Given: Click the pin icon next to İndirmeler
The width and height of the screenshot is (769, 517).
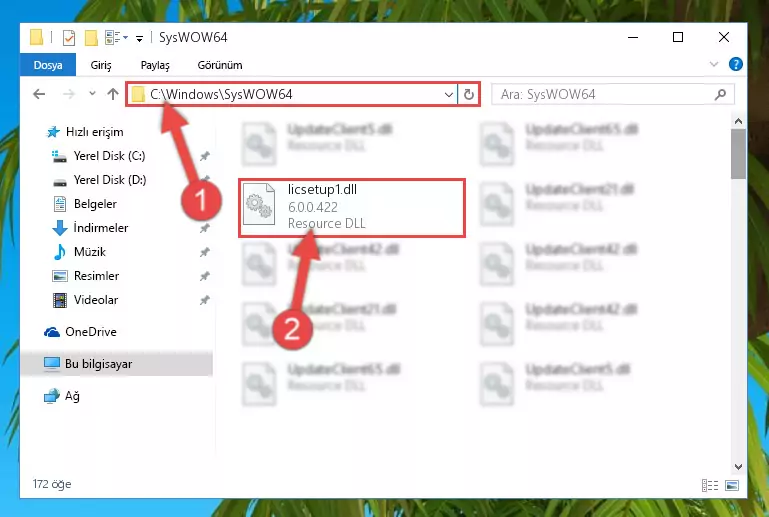Looking at the screenshot, I should click(x=205, y=229).
